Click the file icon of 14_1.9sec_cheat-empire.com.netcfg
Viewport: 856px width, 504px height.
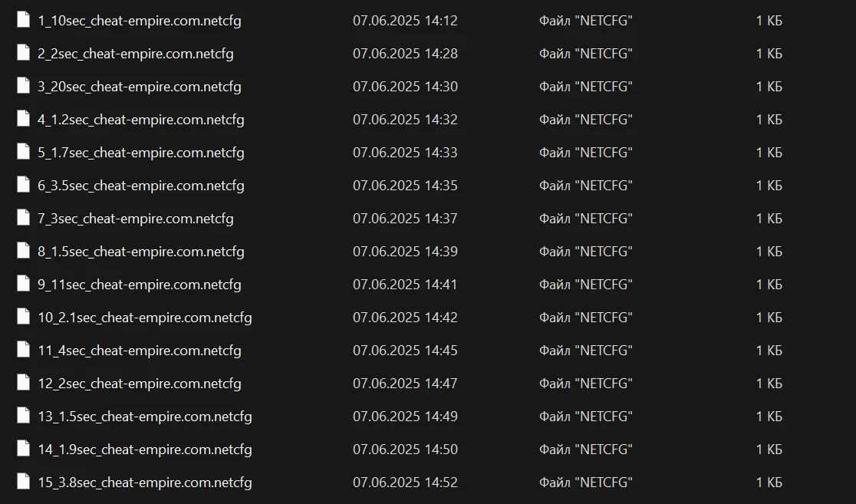point(23,450)
